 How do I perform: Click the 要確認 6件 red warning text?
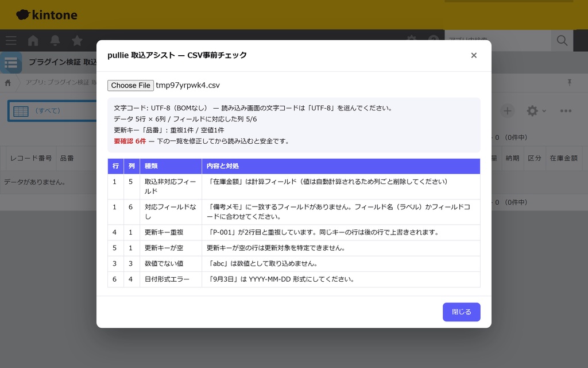pos(130,141)
